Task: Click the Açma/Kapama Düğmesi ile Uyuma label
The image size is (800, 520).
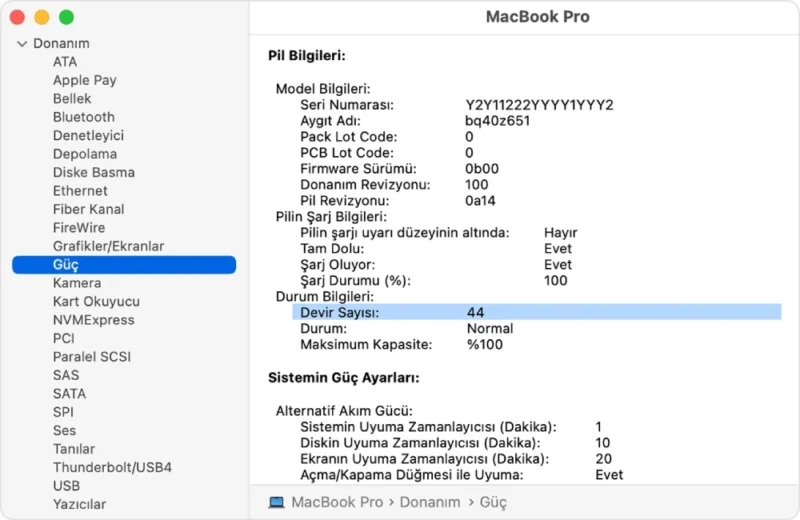Action: (x=412, y=475)
